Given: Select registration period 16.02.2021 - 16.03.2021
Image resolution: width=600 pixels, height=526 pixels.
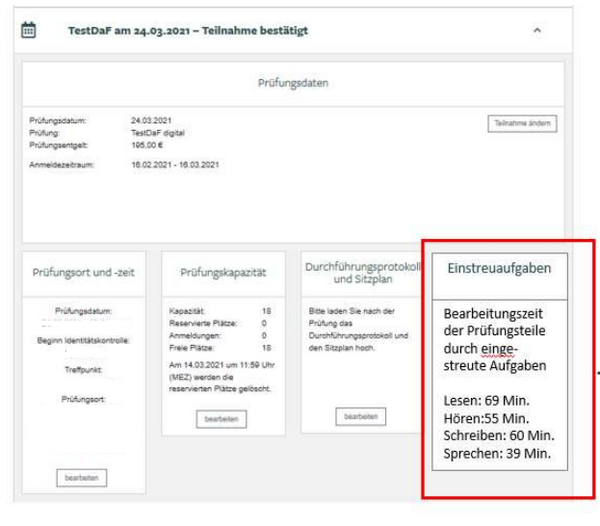Looking at the screenshot, I should 175,165.
